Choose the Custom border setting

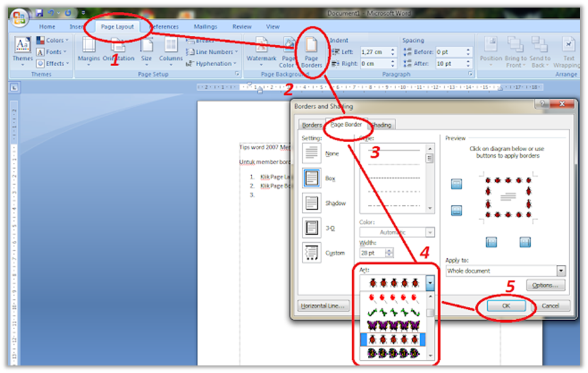[x=312, y=252]
